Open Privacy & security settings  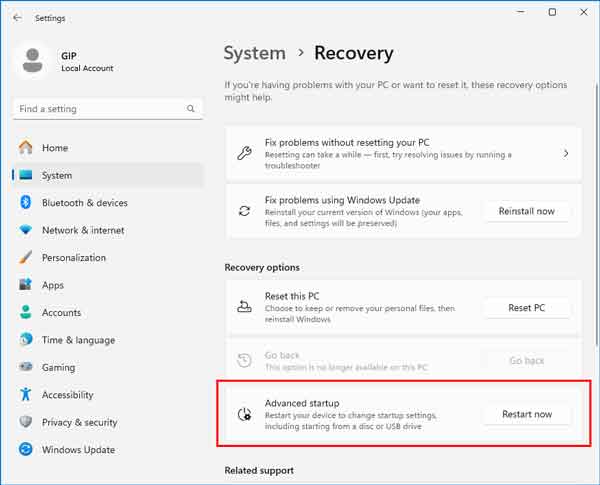point(108,422)
